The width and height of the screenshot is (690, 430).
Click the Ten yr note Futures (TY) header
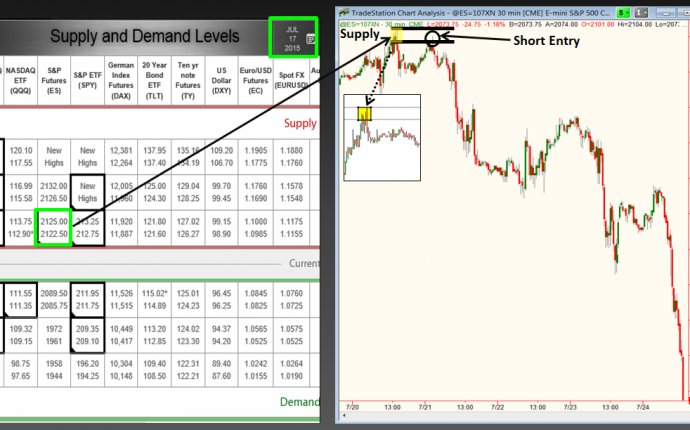pos(188,81)
